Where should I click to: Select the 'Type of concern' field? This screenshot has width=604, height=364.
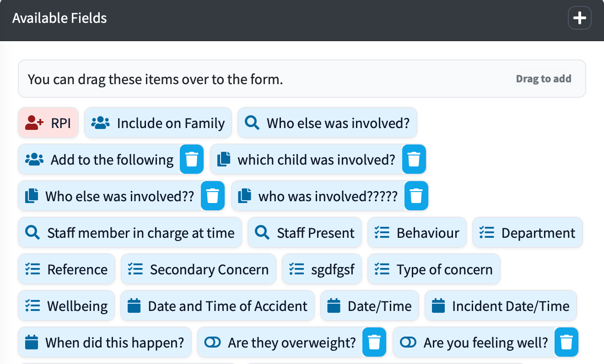(x=434, y=269)
